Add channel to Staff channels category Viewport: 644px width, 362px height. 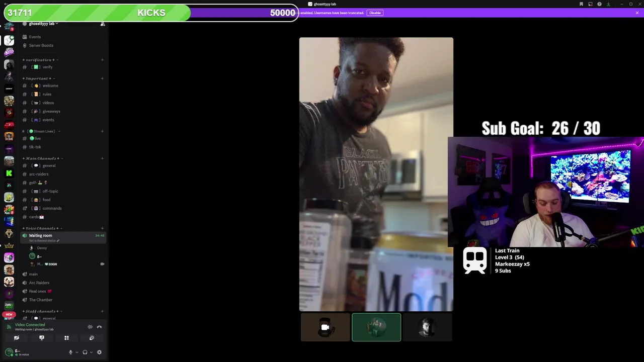coord(102,311)
